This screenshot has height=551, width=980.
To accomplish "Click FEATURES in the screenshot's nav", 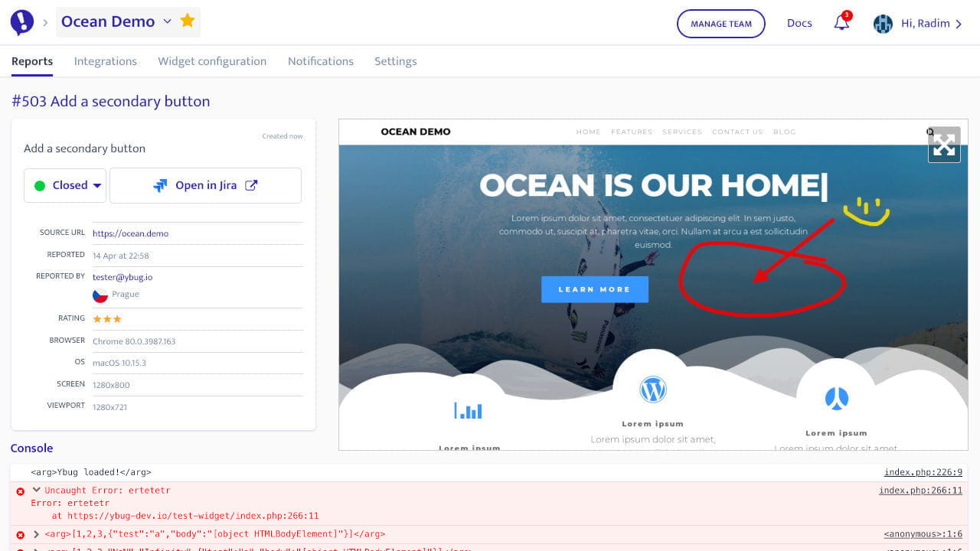I will click(632, 132).
